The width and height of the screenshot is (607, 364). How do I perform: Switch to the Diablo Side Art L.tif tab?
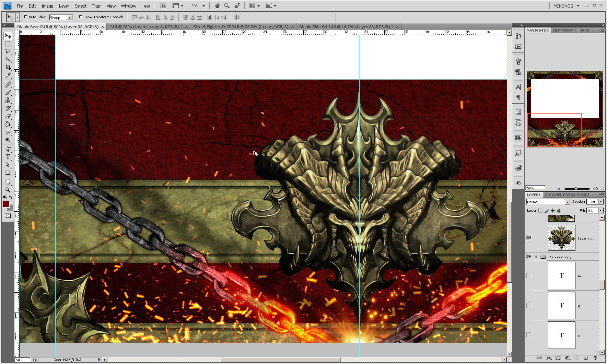(x=346, y=26)
